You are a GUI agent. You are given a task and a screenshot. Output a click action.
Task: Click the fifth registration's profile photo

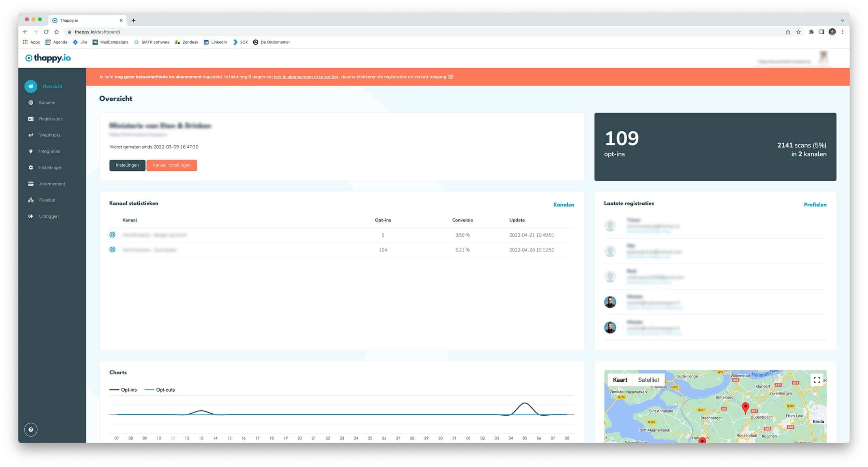[610, 328]
